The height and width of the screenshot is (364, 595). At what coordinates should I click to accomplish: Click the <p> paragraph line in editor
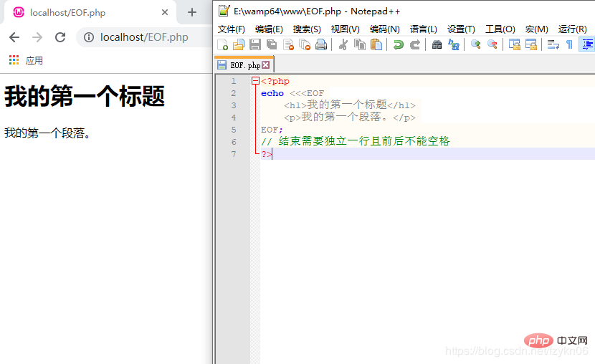tap(350, 118)
